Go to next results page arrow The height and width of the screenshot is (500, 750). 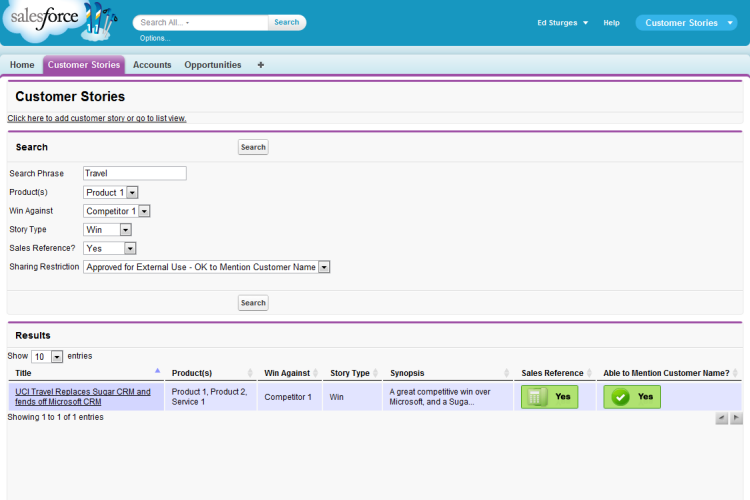(x=736, y=418)
